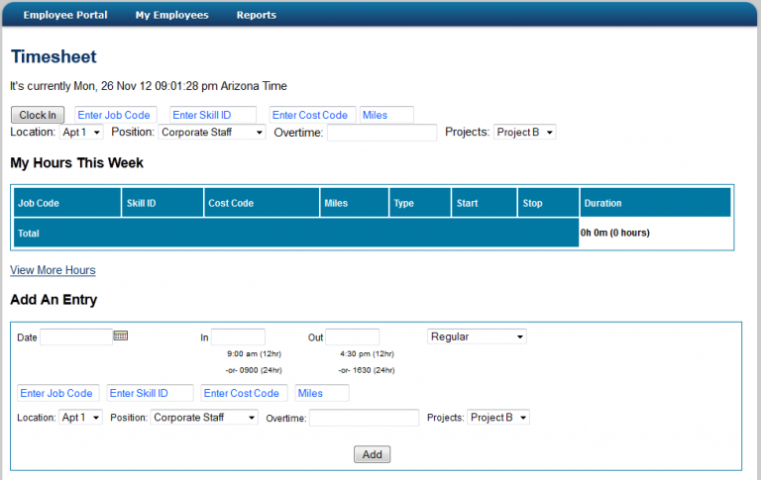
Task: Open the calendar date picker icon
Action: [x=120, y=336]
